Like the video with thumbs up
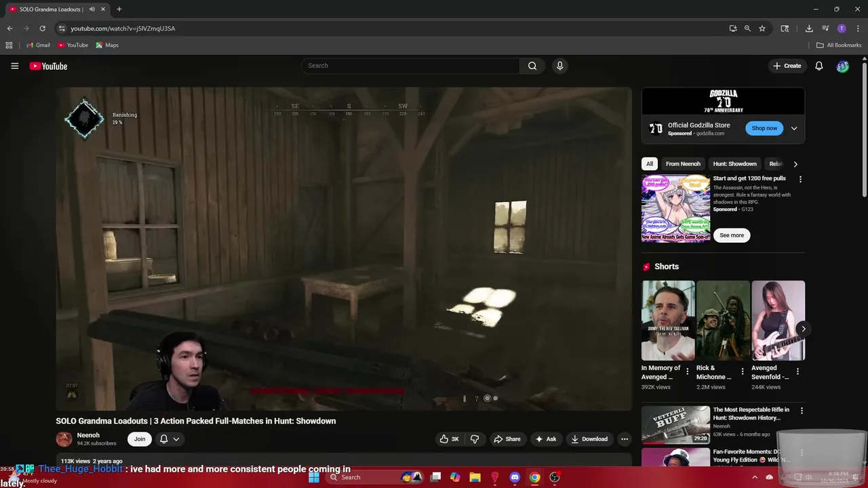 (x=449, y=439)
